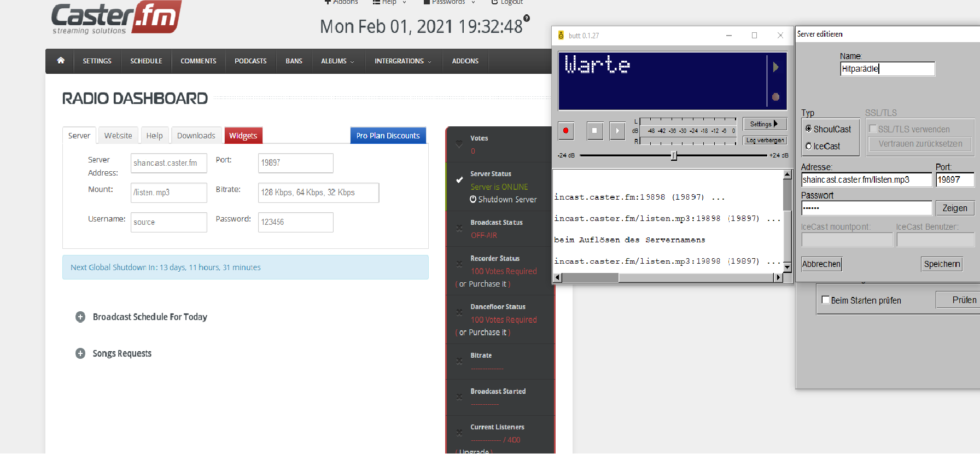Expand Broadcast Schedule For Today plus icon
Screen dimensions: 980x454
pos(80,317)
